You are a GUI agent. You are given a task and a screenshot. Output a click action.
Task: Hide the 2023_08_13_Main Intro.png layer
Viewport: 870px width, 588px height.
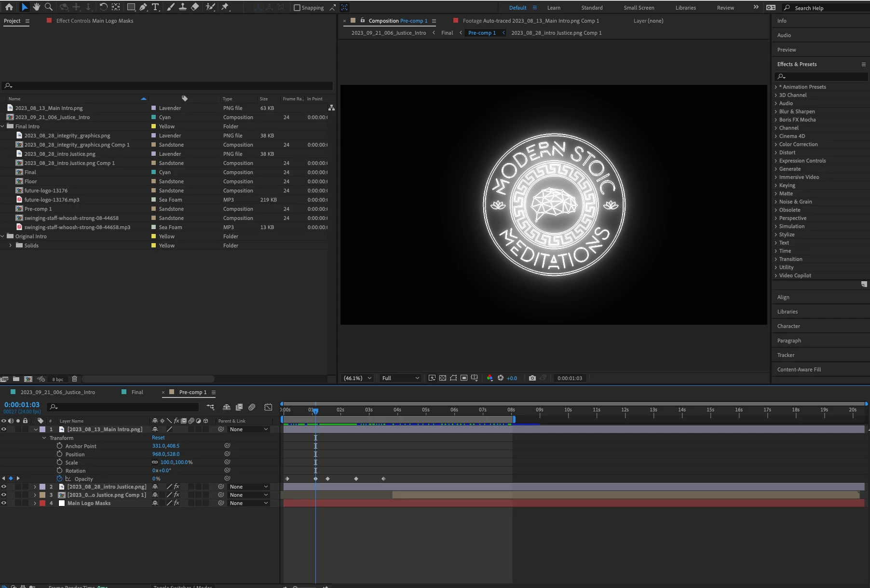[4, 429]
